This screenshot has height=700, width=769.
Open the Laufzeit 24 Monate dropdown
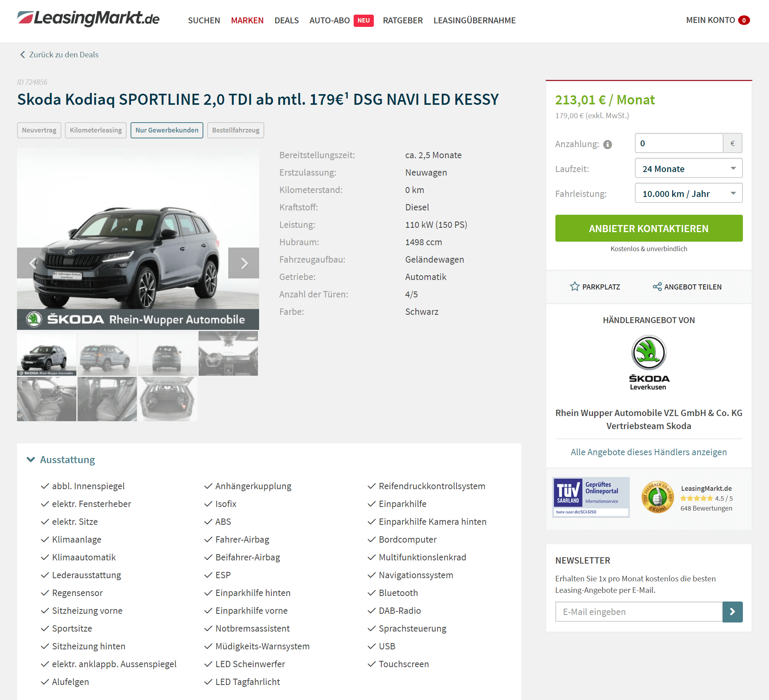tap(689, 168)
